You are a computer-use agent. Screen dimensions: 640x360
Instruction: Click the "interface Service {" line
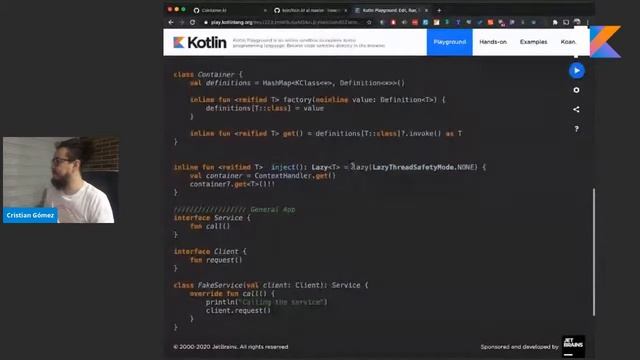212,218
